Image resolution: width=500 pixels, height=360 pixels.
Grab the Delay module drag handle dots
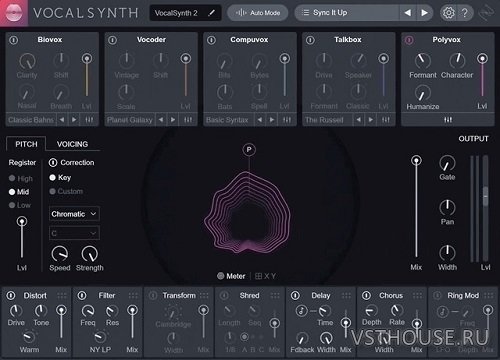coord(346,296)
